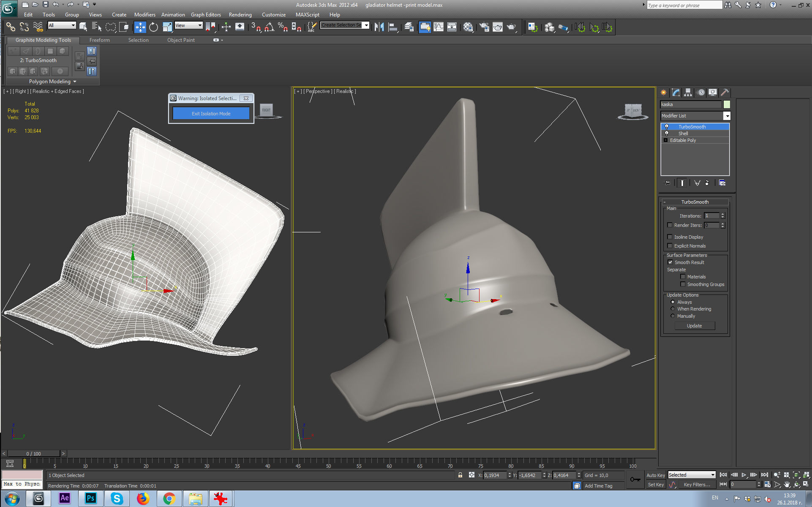Click the Exit Isolation Mode button
Image resolution: width=812 pixels, height=507 pixels.
pos(211,114)
